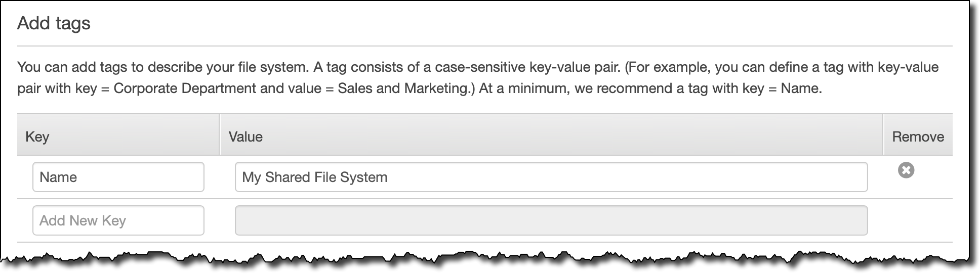Click the divider between Value and Remove headers
Image resolution: width=980 pixels, height=274 pixels.
tap(883, 134)
